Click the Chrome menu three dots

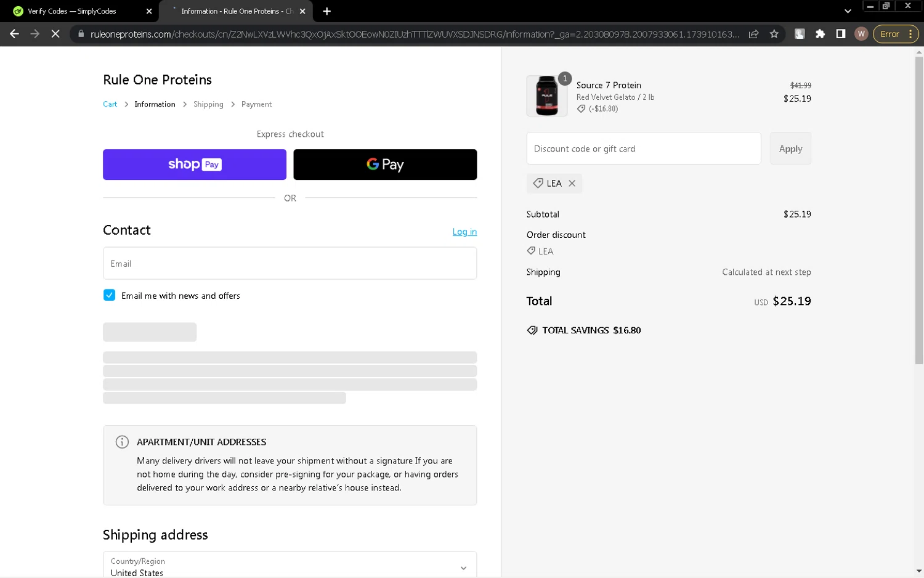click(x=910, y=34)
